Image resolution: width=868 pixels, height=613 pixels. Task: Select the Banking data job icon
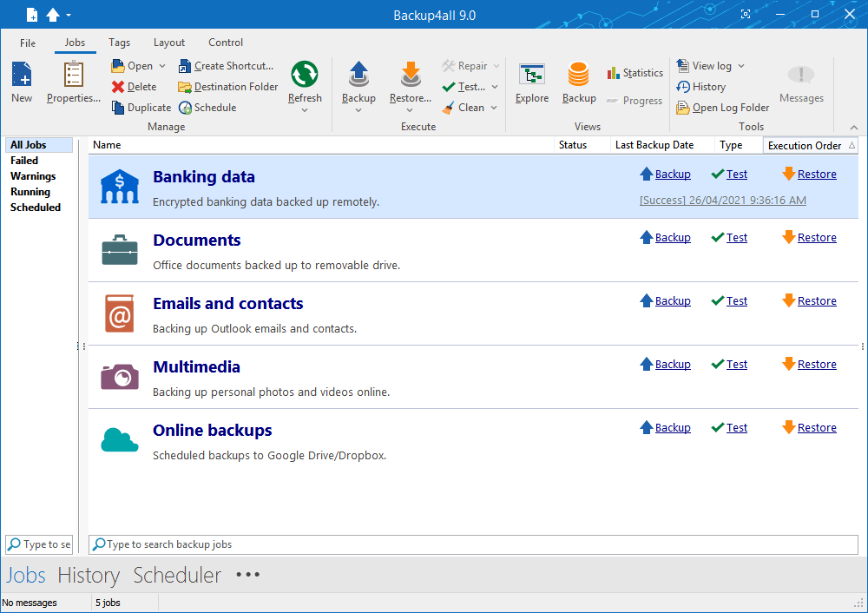pyautogui.click(x=120, y=187)
